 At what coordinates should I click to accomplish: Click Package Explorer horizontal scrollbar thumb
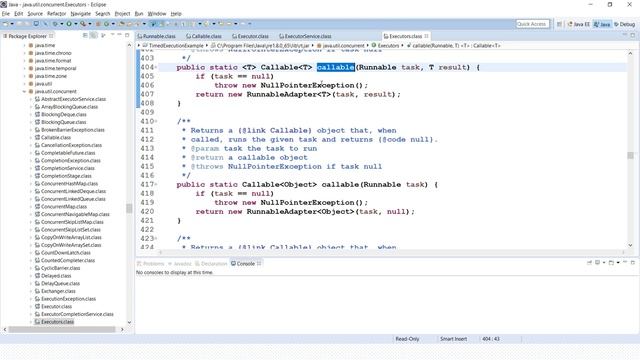(62, 329)
